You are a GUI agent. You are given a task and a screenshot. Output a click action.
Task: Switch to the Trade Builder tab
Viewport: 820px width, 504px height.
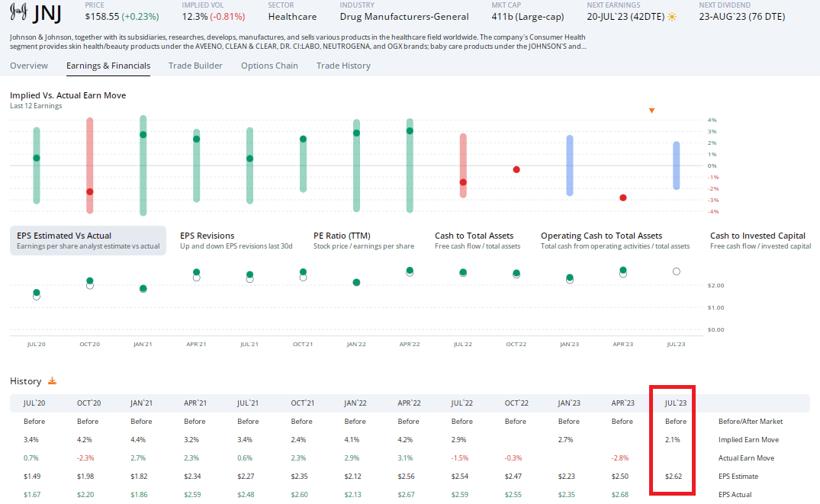click(195, 66)
